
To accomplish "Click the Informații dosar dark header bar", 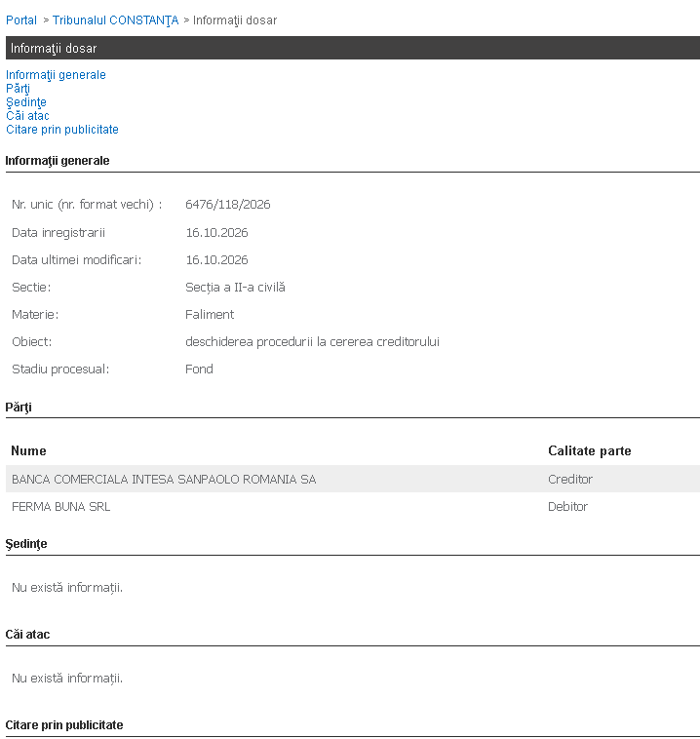I will (x=353, y=48).
